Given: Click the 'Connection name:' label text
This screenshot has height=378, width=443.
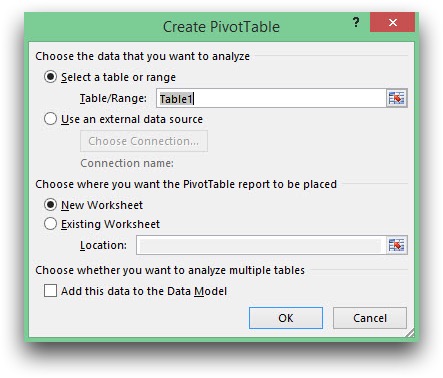Looking at the screenshot, I should (127, 163).
